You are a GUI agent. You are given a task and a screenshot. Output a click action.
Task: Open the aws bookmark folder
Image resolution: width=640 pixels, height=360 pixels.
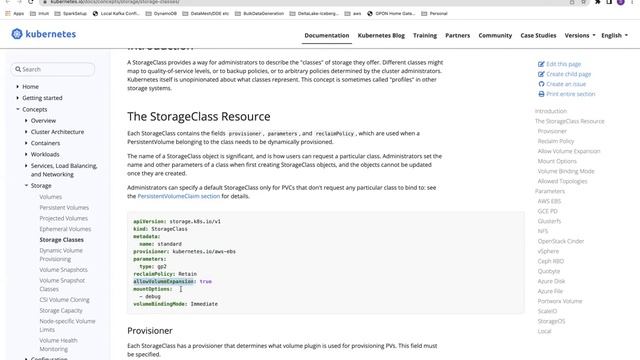tap(353, 13)
